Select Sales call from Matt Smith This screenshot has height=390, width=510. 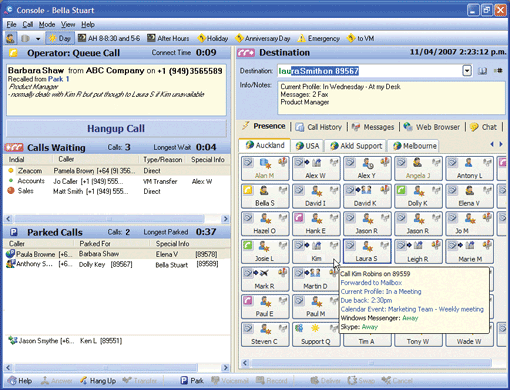(117, 191)
